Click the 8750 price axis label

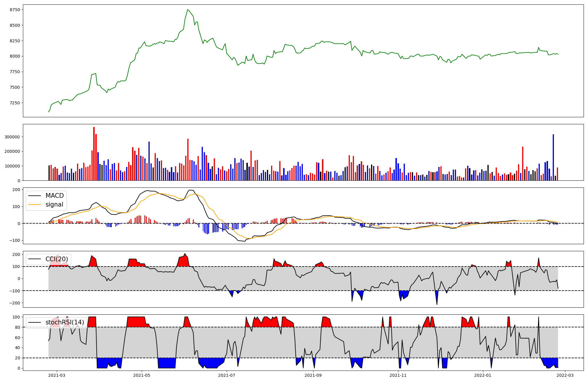(15, 10)
